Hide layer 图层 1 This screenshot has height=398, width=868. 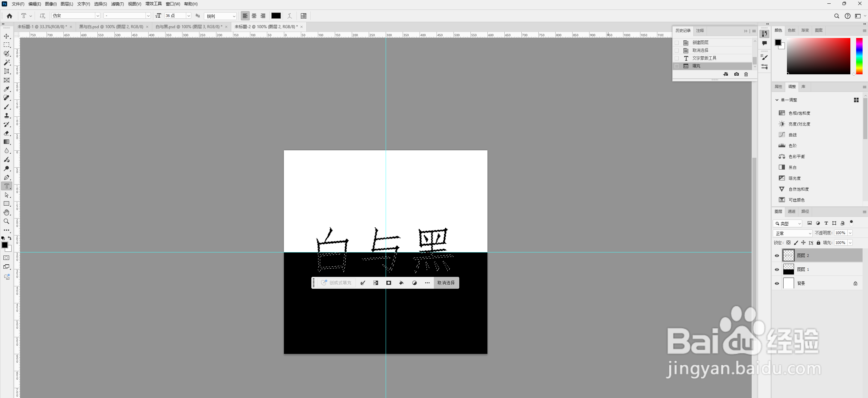(x=776, y=269)
